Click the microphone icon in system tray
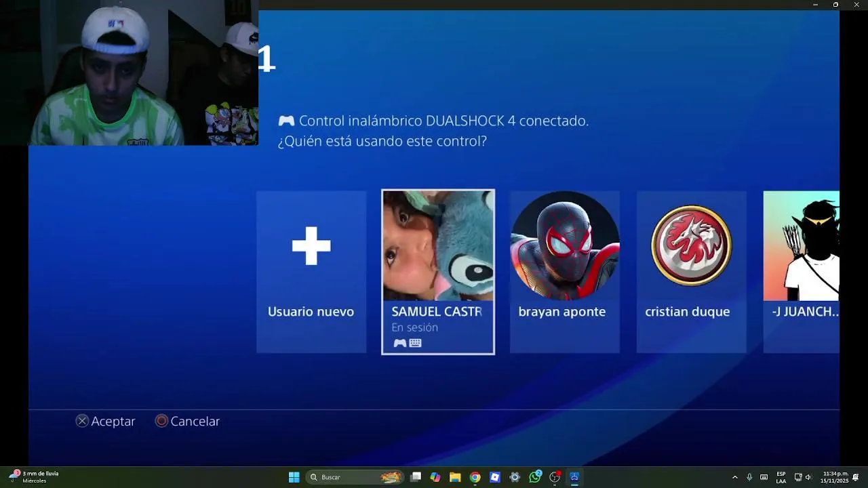The height and width of the screenshot is (488, 868). [x=749, y=477]
